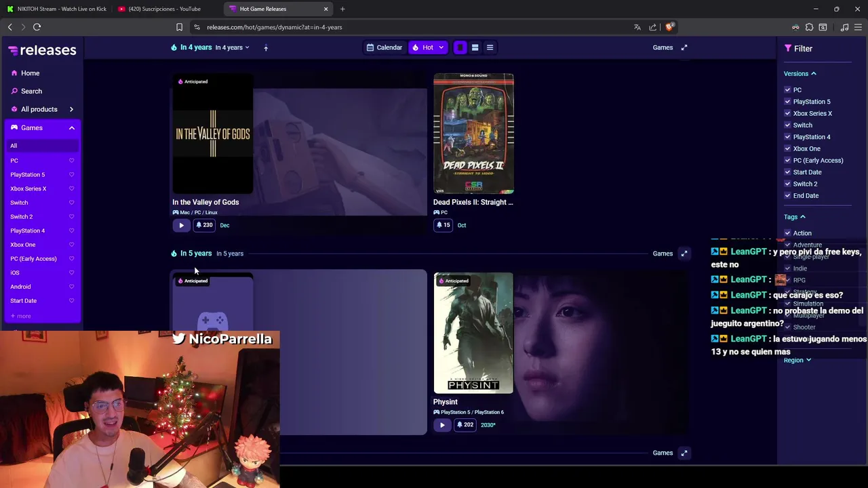Screen dimensions: 868x488
Task: Follow Dead Pixels II with bell 15
Action: pos(443,225)
